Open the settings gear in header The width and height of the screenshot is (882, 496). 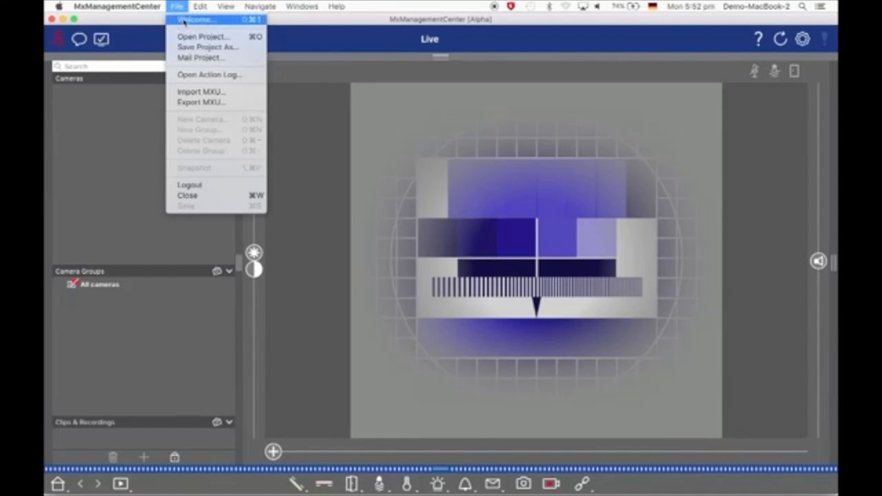click(802, 39)
